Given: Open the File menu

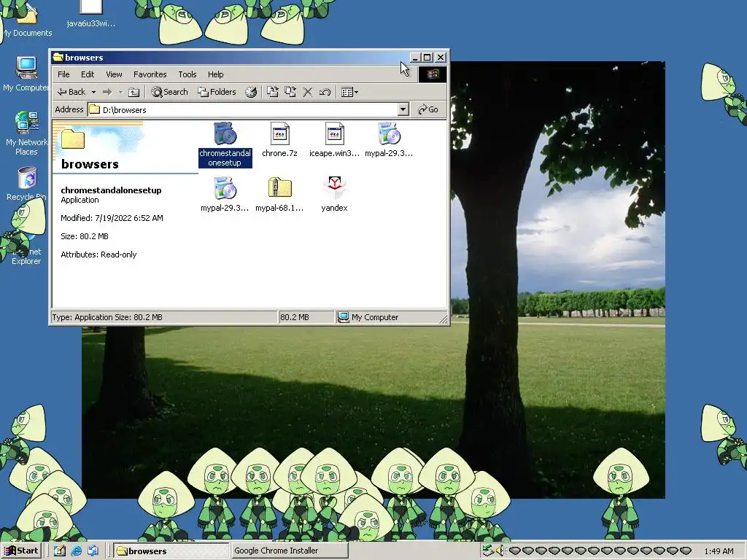Looking at the screenshot, I should tap(63, 74).
